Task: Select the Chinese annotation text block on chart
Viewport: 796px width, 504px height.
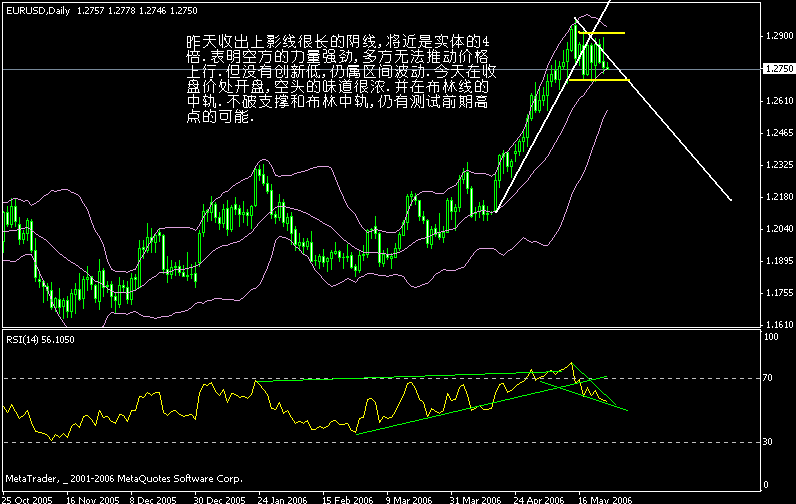Action: tap(341, 79)
